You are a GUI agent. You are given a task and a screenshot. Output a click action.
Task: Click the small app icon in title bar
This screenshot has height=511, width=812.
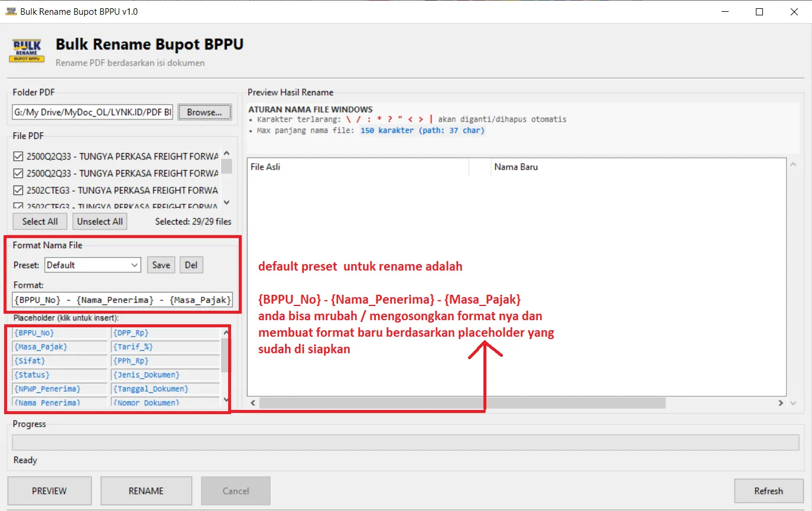click(11, 11)
